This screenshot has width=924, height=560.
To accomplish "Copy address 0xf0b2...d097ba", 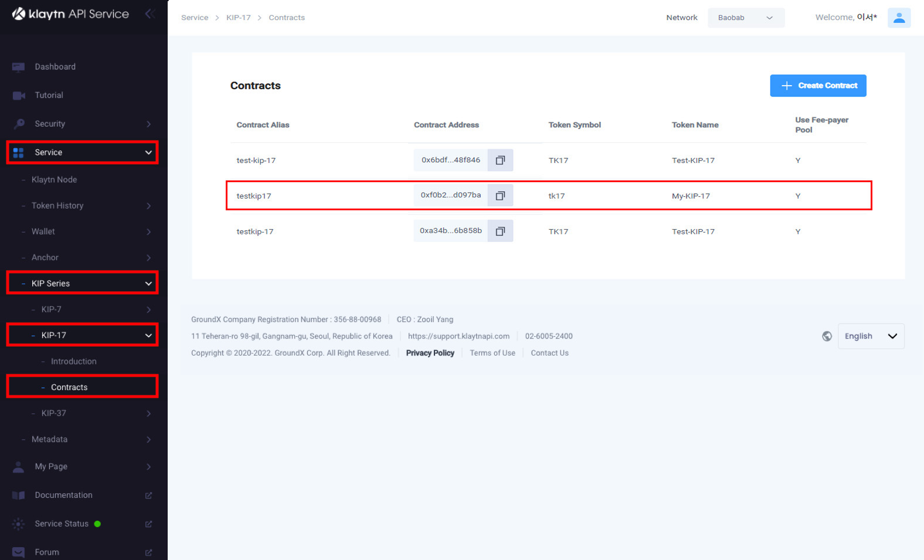I will pos(500,196).
